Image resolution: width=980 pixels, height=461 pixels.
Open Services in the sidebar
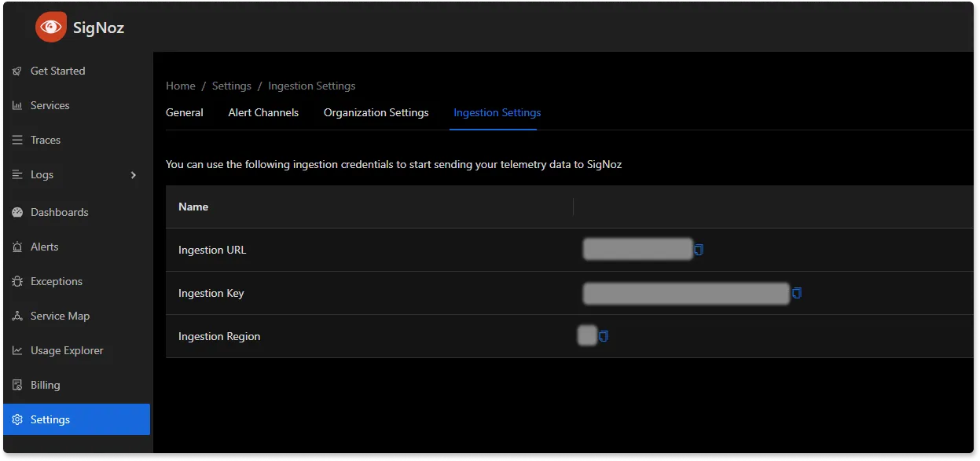[77, 105]
